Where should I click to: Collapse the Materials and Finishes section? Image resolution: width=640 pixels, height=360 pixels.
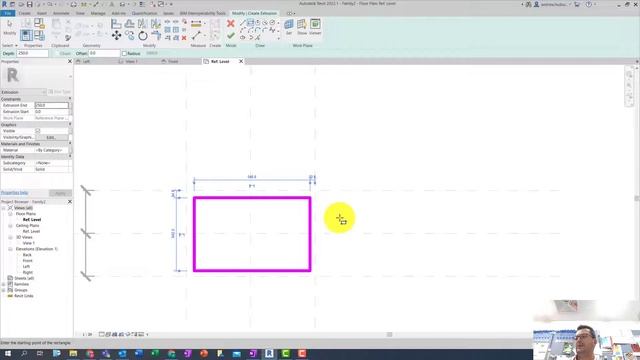[70, 144]
